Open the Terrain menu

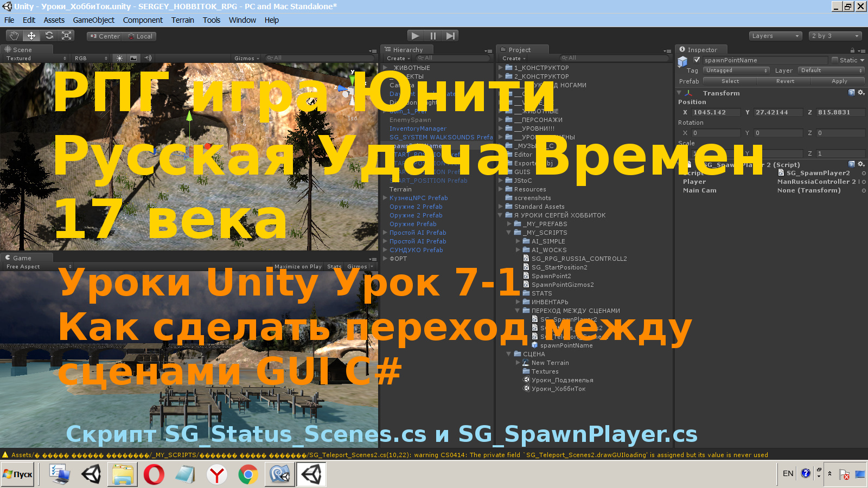coord(182,20)
